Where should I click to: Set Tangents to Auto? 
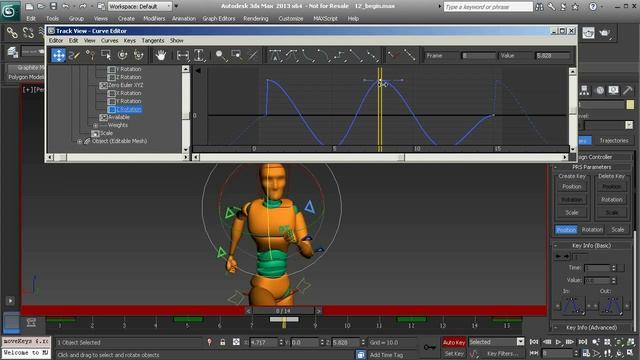(x=275, y=55)
